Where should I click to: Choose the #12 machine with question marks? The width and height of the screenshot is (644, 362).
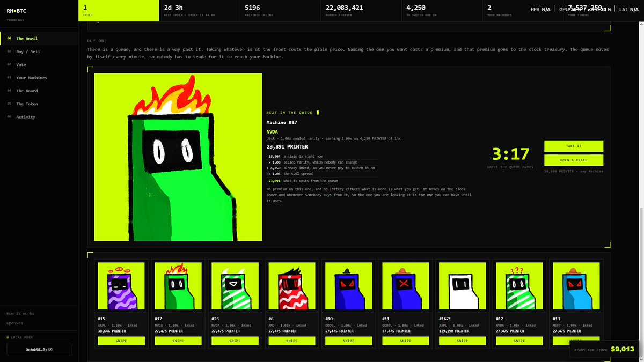[x=519, y=286]
